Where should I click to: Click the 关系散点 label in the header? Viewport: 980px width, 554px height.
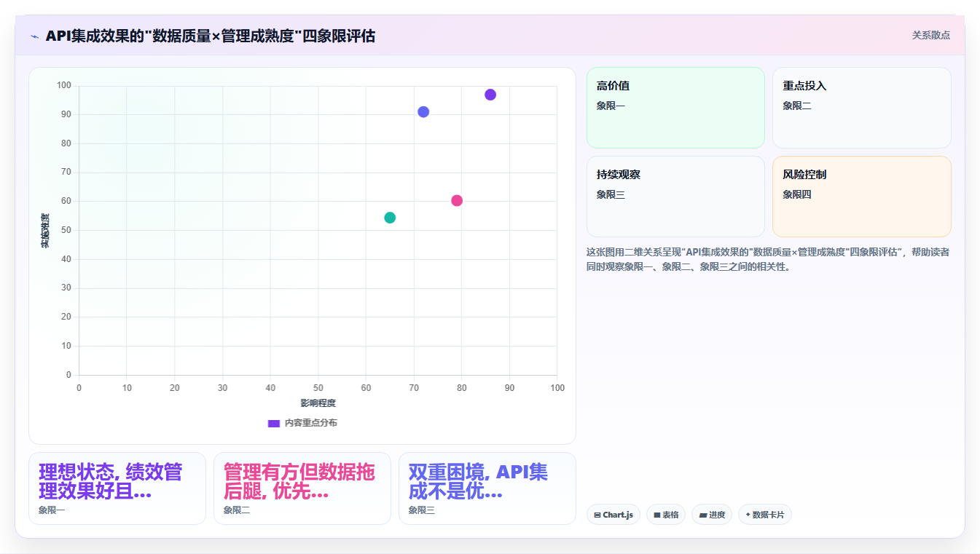click(931, 35)
